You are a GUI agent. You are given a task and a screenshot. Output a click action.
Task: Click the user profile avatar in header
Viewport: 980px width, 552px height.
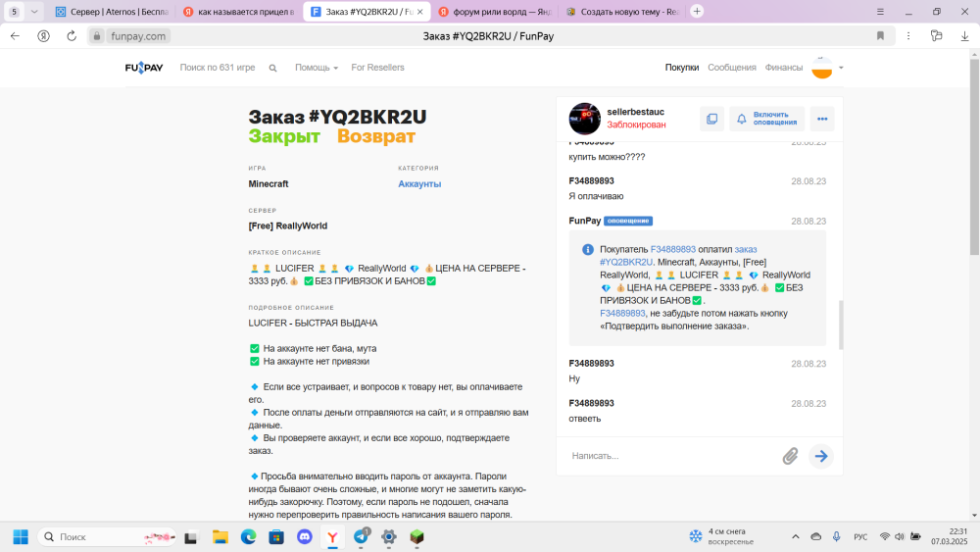pyautogui.click(x=822, y=68)
